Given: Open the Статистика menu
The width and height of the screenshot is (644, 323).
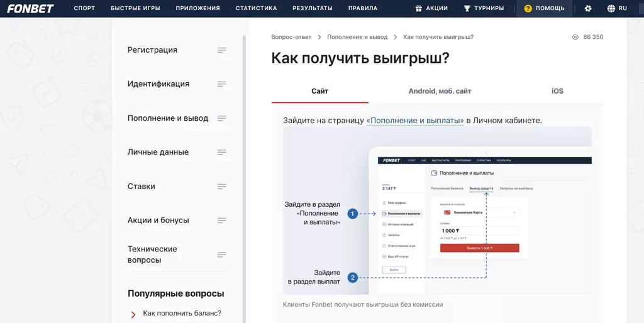Looking at the screenshot, I should pos(256,8).
